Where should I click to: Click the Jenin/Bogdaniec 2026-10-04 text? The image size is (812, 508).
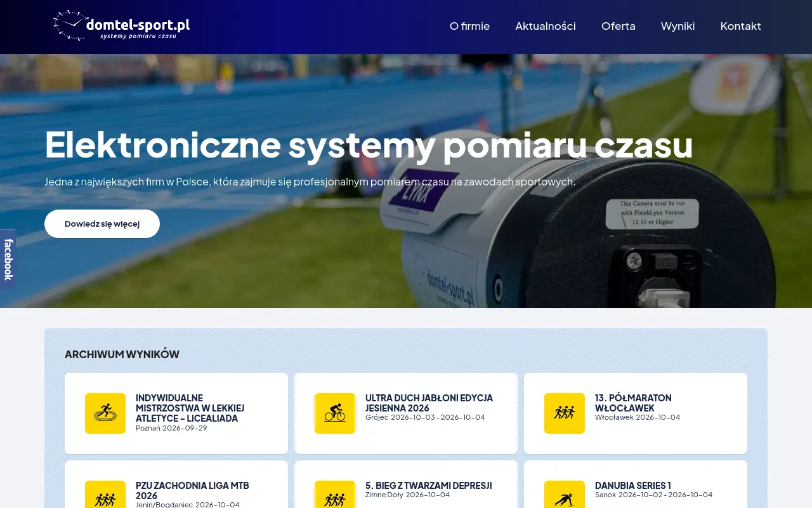tap(188, 504)
